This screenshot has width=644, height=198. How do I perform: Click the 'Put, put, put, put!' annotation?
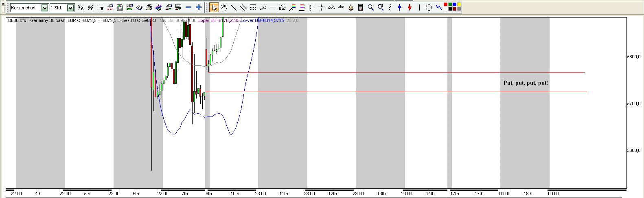point(526,83)
